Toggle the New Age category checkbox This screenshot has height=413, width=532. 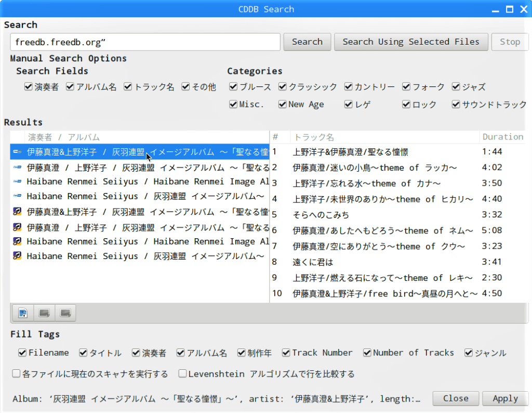click(283, 105)
